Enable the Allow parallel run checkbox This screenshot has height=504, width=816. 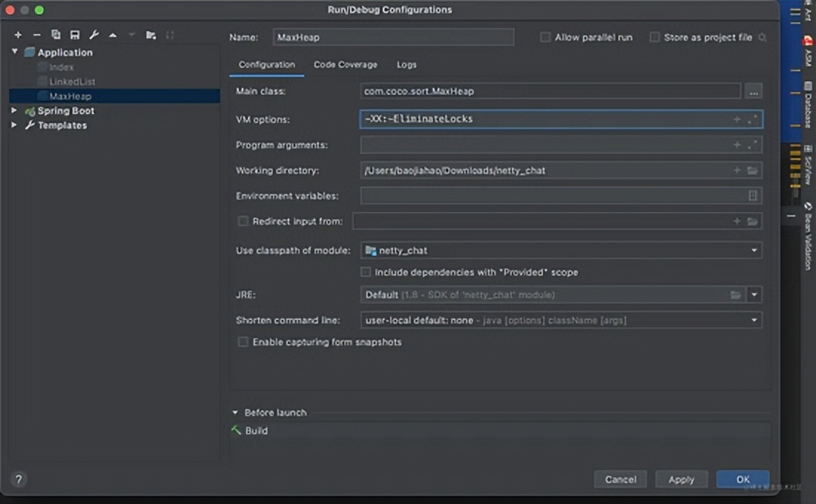click(545, 37)
